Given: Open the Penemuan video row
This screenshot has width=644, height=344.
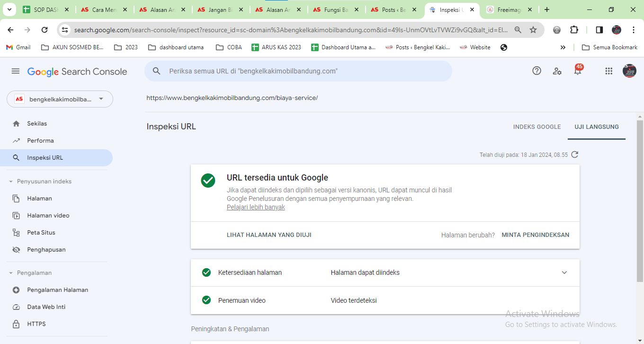Looking at the screenshot, I should coord(385,300).
